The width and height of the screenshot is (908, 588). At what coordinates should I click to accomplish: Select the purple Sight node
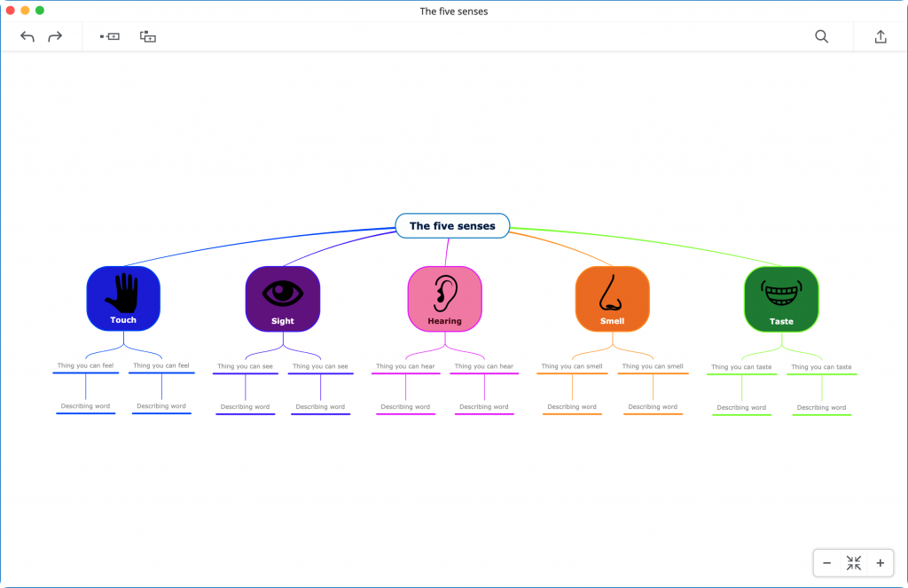282,299
